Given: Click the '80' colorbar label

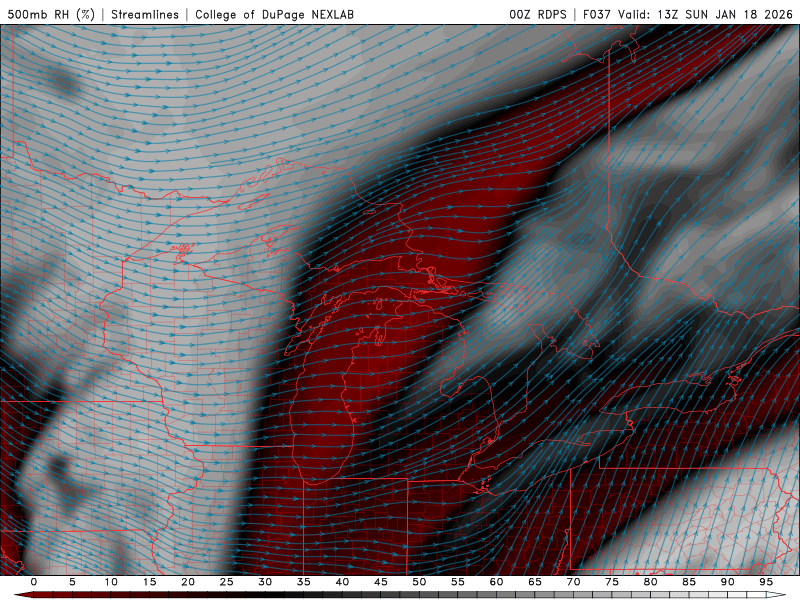Looking at the screenshot, I should tap(651, 582).
